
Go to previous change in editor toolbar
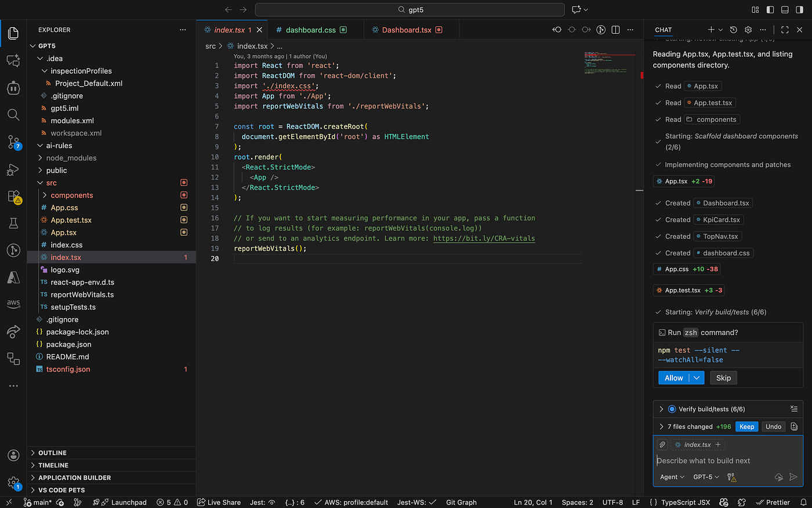point(557,30)
